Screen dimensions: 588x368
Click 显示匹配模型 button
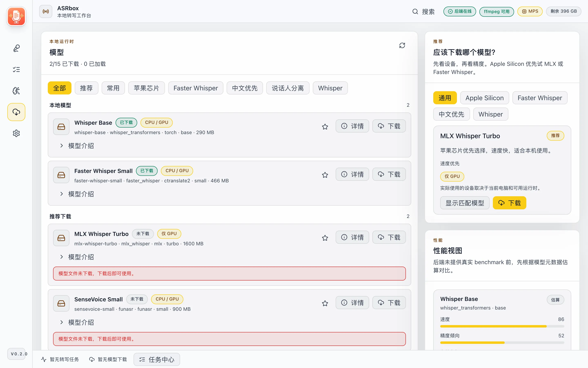464,203
